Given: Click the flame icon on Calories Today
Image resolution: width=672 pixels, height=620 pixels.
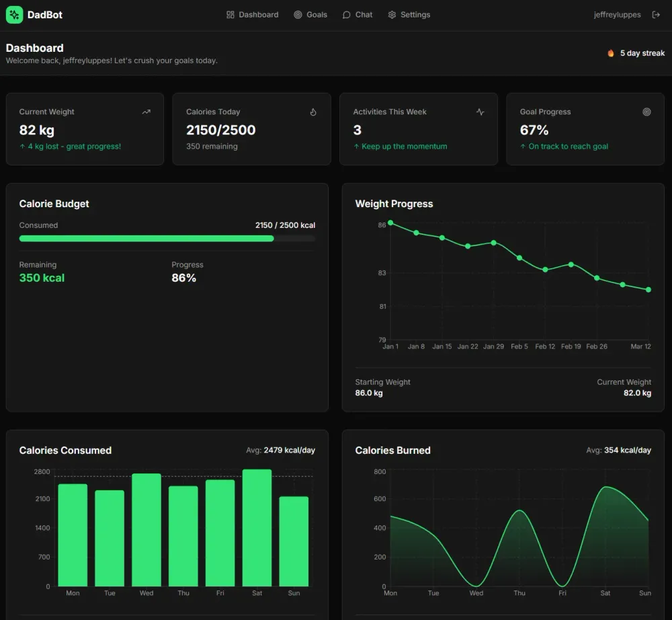Looking at the screenshot, I should coord(313,112).
